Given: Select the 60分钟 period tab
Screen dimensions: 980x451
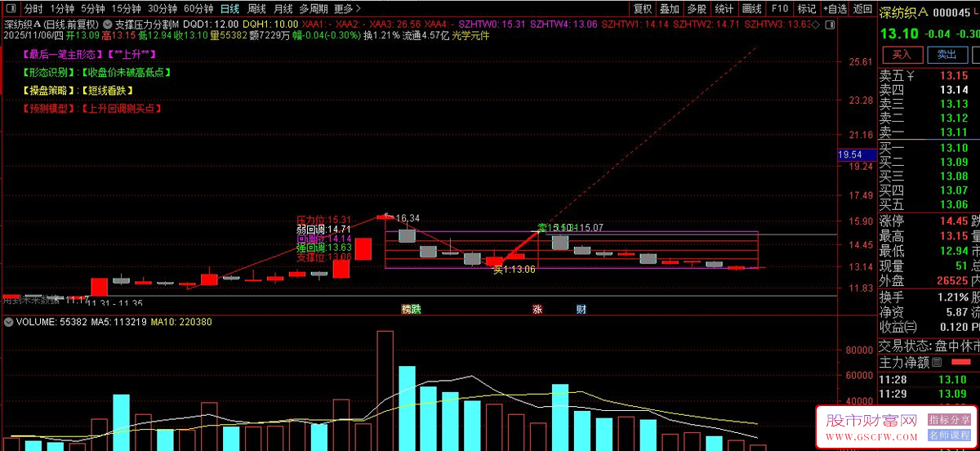Looking at the screenshot, I should tap(198, 9).
